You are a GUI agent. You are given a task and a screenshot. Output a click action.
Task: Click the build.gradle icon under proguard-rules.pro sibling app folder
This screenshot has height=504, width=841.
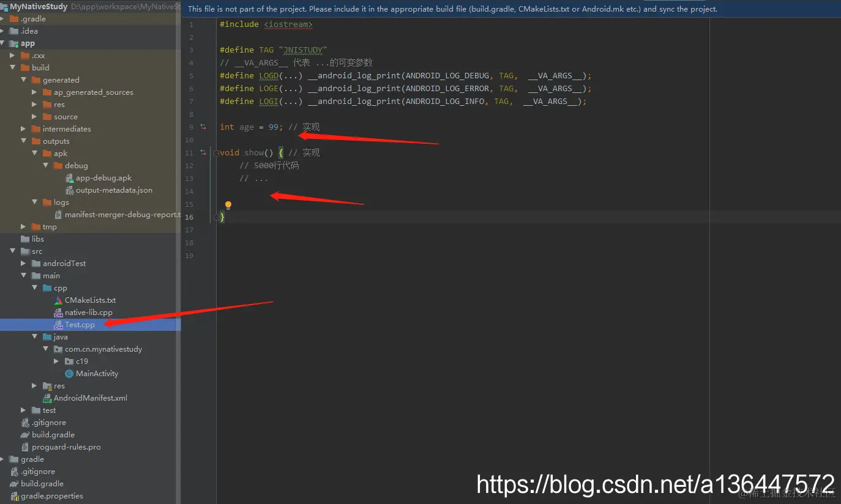[x=25, y=435]
